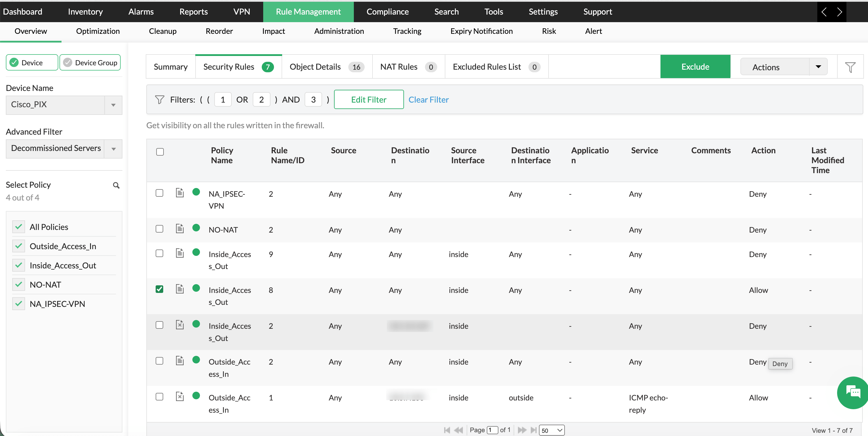Toggle Outside_Access_In policy checkbox
Viewport: 868px width, 436px height.
click(x=19, y=246)
